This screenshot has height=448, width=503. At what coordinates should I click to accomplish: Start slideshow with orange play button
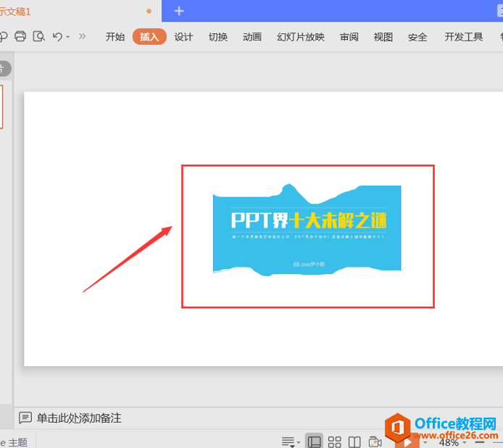407,441
